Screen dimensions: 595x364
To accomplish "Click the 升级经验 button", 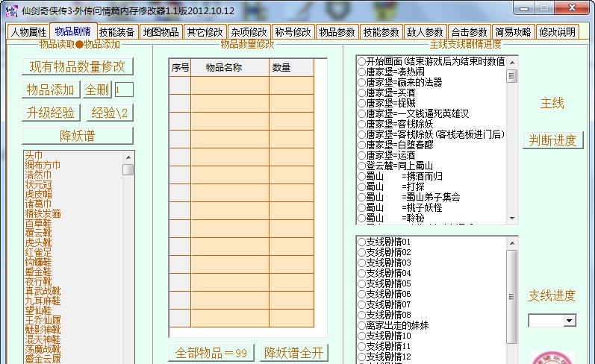I will click(51, 113).
